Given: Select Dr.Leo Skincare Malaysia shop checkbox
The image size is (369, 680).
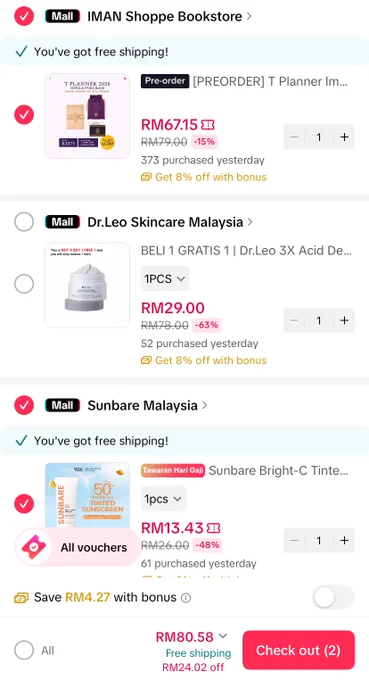Looking at the screenshot, I should click(x=24, y=222).
